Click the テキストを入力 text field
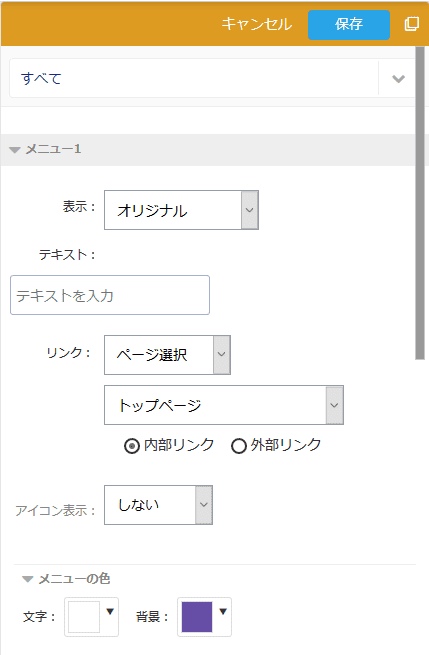429x655 pixels. pos(110,295)
